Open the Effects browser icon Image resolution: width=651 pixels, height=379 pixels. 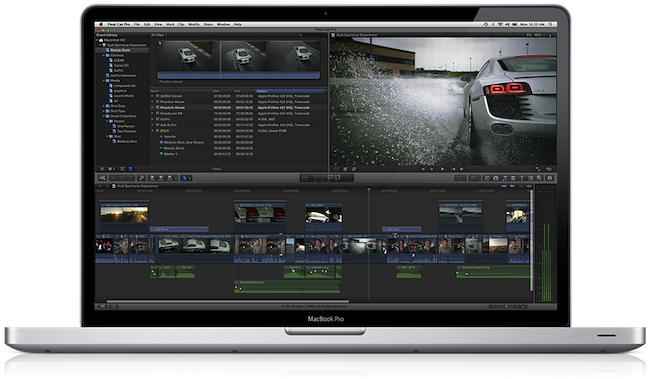487,178
